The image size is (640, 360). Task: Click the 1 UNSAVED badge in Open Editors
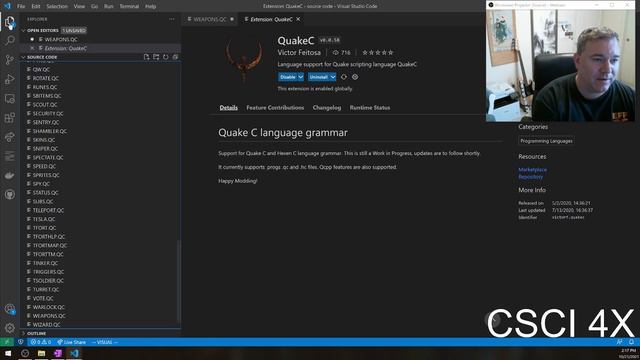74,31
